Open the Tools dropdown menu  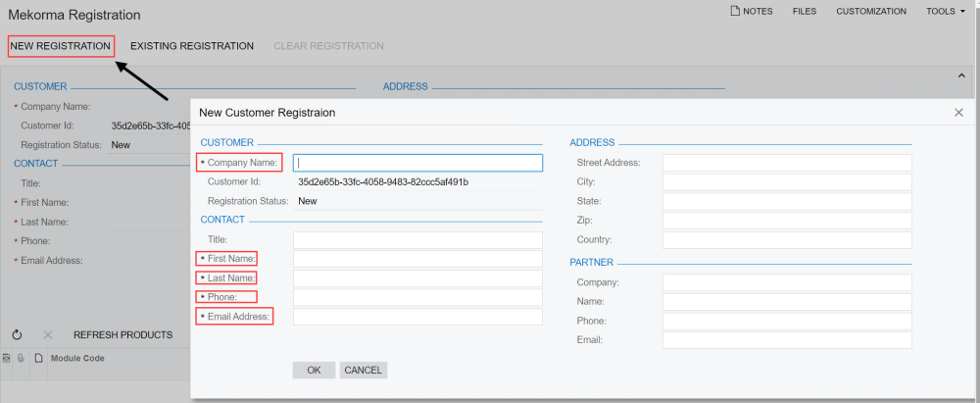click(x=945, y=12)
